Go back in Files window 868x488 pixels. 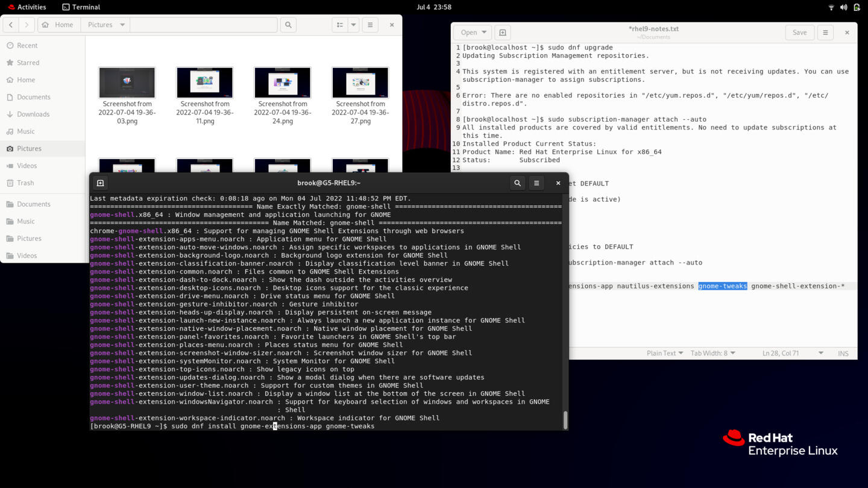click(11, 25)
